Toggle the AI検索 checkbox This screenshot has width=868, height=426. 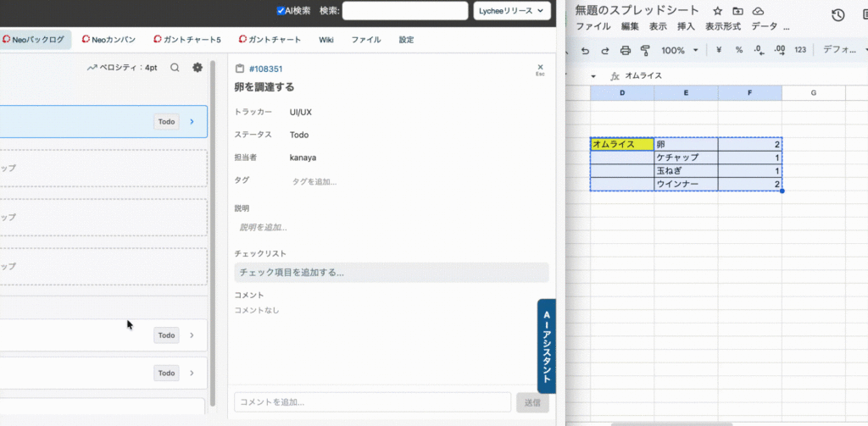pos(281,11)
